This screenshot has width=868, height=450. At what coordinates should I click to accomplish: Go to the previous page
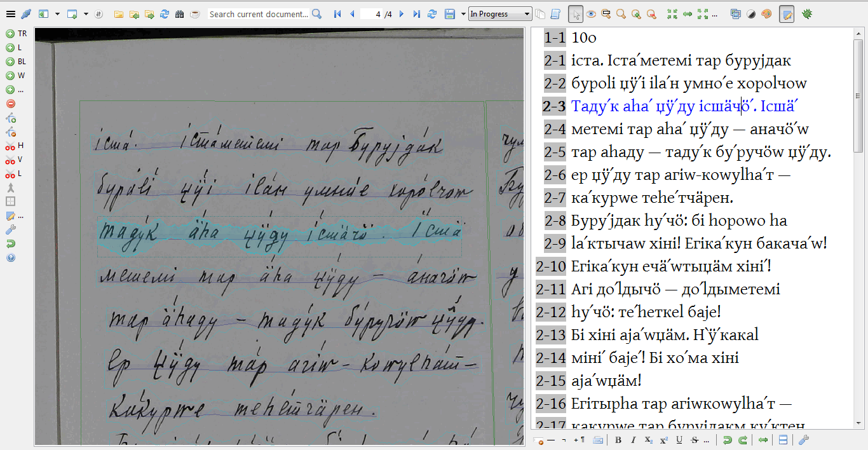[352, 14]
